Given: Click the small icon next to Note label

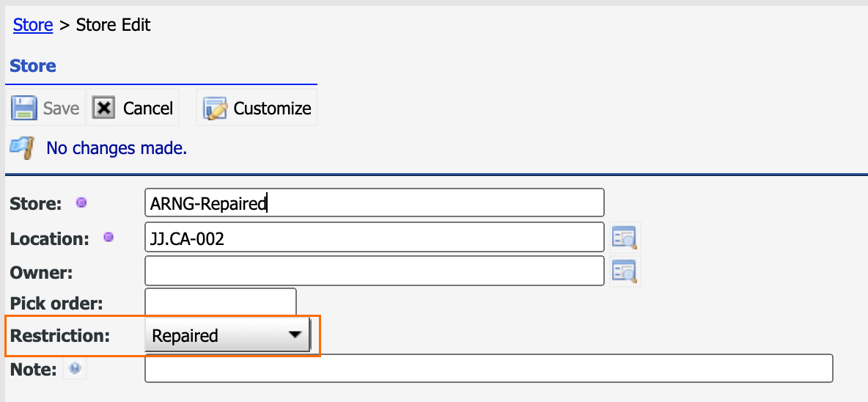Looking at the screenshot, I should [76, 368].
